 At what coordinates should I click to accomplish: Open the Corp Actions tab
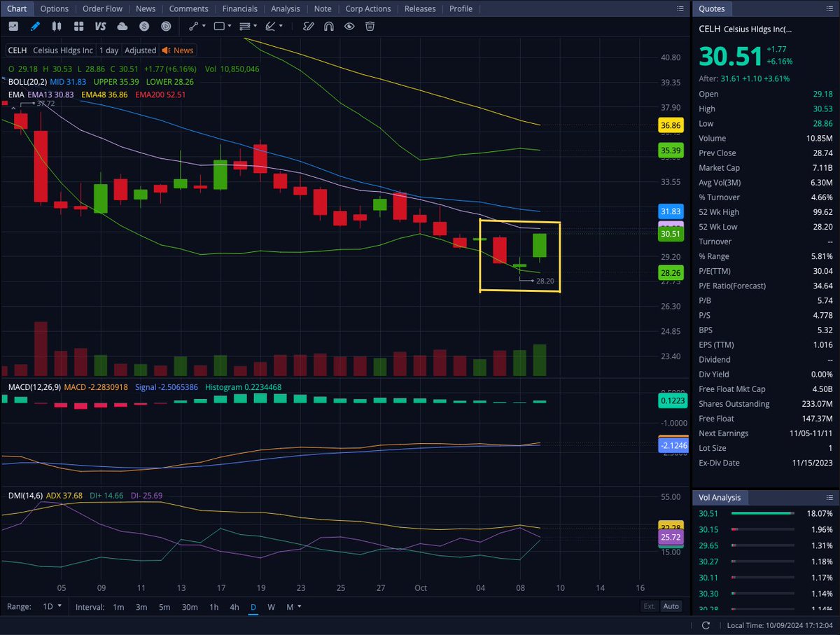(x=368, y=8)
